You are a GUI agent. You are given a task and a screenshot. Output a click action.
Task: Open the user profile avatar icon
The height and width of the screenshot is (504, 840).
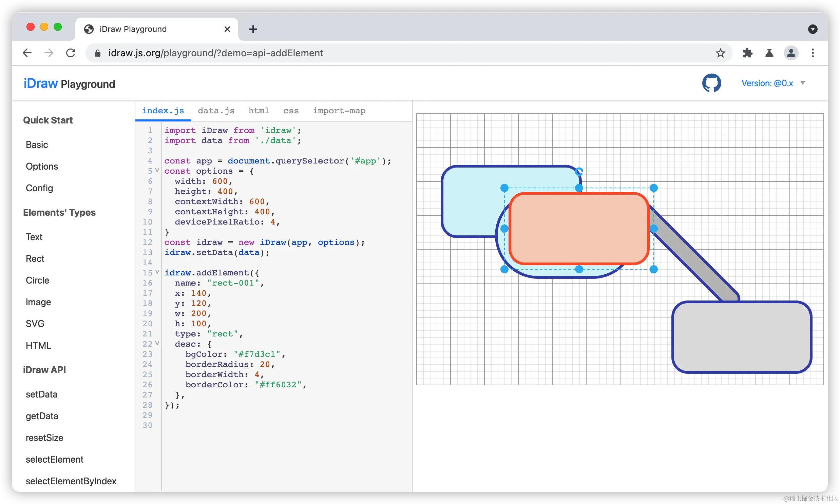point(791,53)
